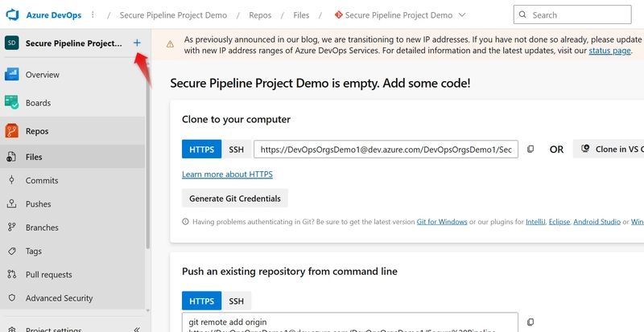Click the Pushes icon in the sidebar

pyautogui.click(x=11, y=203)
